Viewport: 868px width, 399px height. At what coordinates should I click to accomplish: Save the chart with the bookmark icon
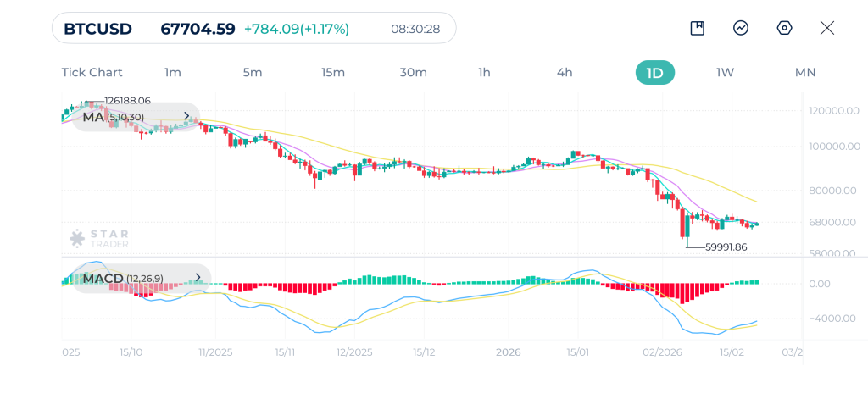(698, 28)
